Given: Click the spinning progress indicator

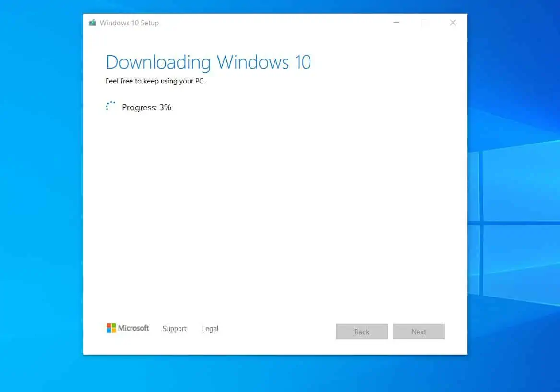Looking at the screenshot, I should (x=110, y=106).
